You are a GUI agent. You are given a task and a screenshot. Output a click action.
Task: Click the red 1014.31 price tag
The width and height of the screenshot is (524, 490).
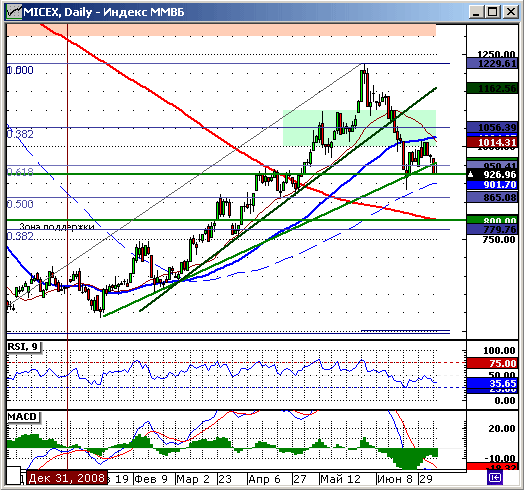(x=492, y=143)
